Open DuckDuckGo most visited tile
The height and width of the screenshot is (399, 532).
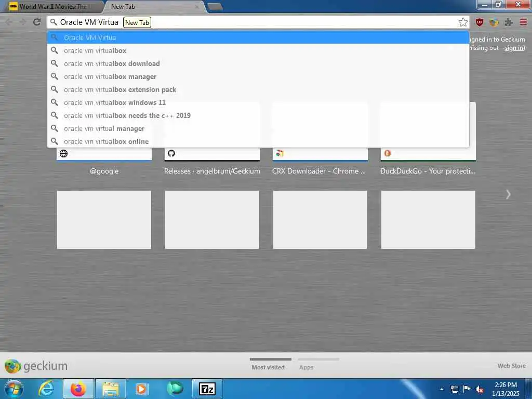click(428, 162)
